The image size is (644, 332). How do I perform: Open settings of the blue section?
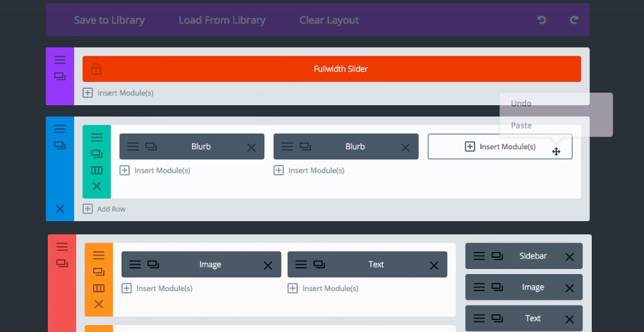click(60, 129)
